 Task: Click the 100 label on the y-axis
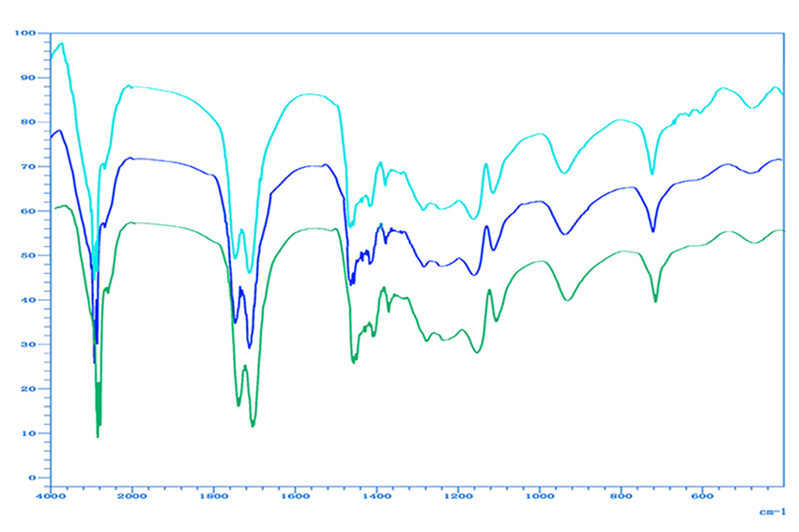25,33
